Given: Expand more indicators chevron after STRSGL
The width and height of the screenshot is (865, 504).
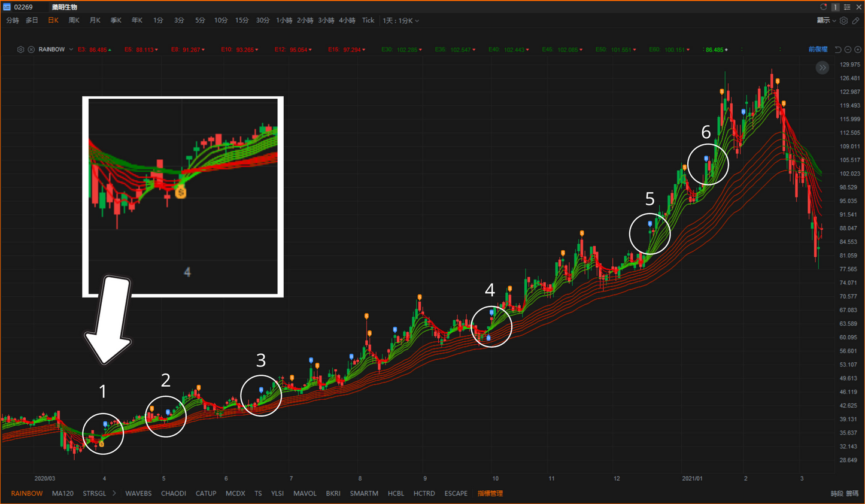Looking at the screenshot, I should [x=114, y=493].
